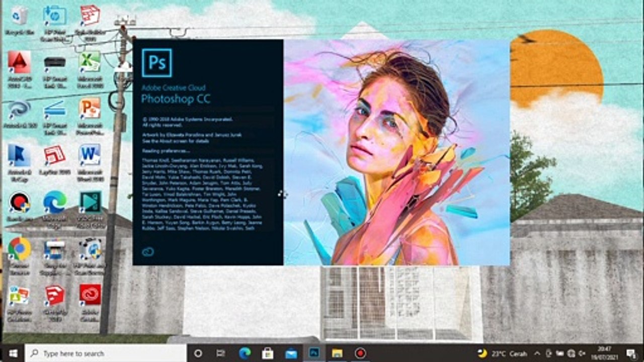Show hidden system tray icons
The width and height of the screenshot is (644, 362).
coord(537,353)
